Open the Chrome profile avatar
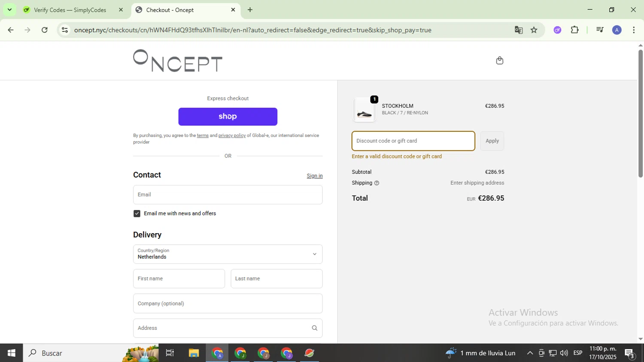The height and width of the screenshot is (362, 644). click(x=617, y=30)
